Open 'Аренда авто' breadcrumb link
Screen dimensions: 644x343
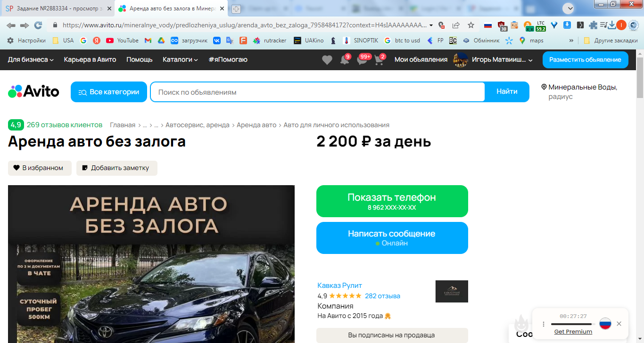tap(256, 125)
